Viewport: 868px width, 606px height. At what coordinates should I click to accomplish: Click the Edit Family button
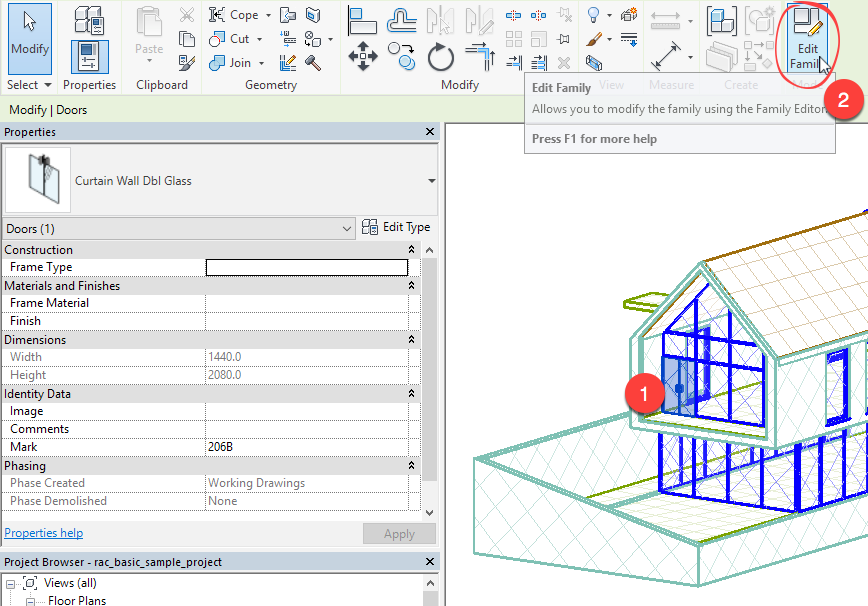[x=807, y=39]
